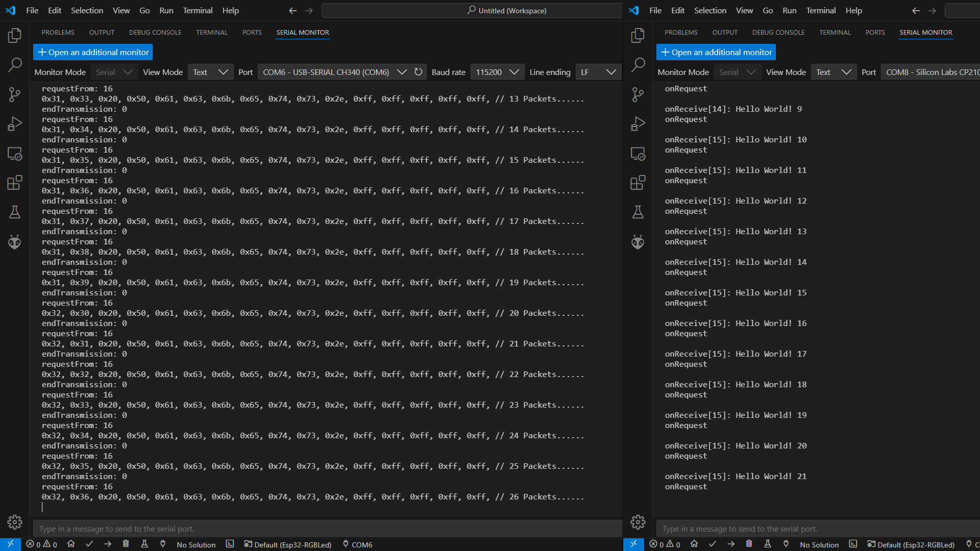Open Manage gear in left window
The height and width of the screenshot is (551, 980).
pyautogui.click(x=15, y=522)
